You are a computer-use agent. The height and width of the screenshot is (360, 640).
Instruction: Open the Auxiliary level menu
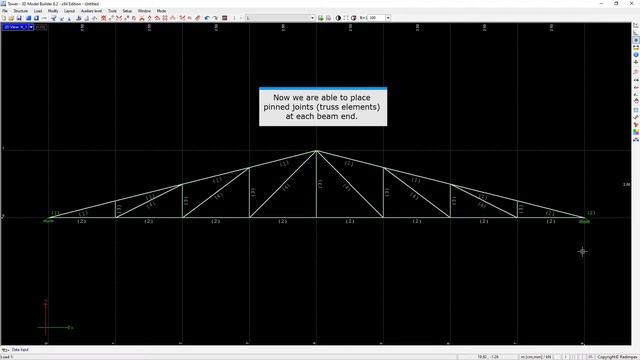(91, 11)
